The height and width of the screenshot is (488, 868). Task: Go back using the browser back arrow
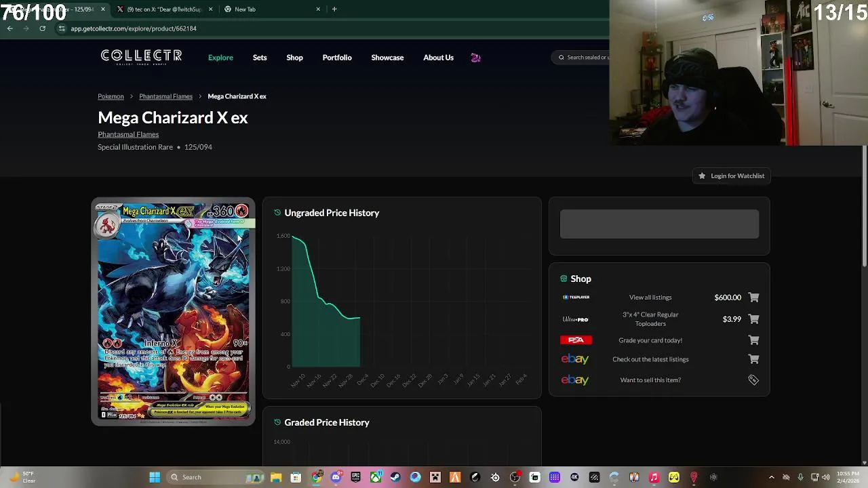(9, 28)
